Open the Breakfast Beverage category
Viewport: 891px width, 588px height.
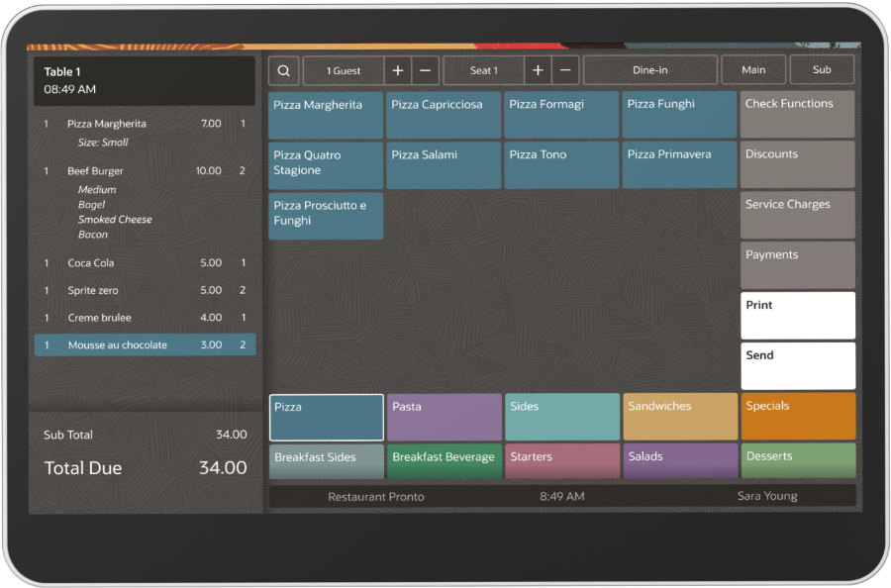point(445,461)
